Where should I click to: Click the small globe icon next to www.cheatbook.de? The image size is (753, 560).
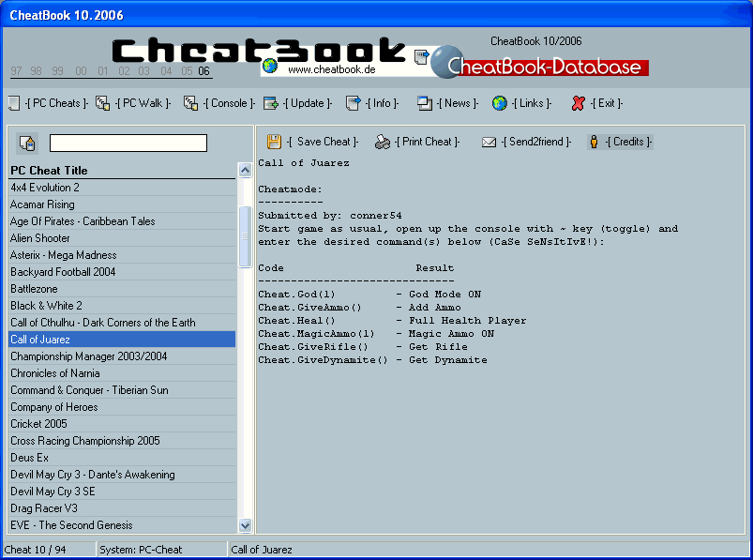coord(270,66)
